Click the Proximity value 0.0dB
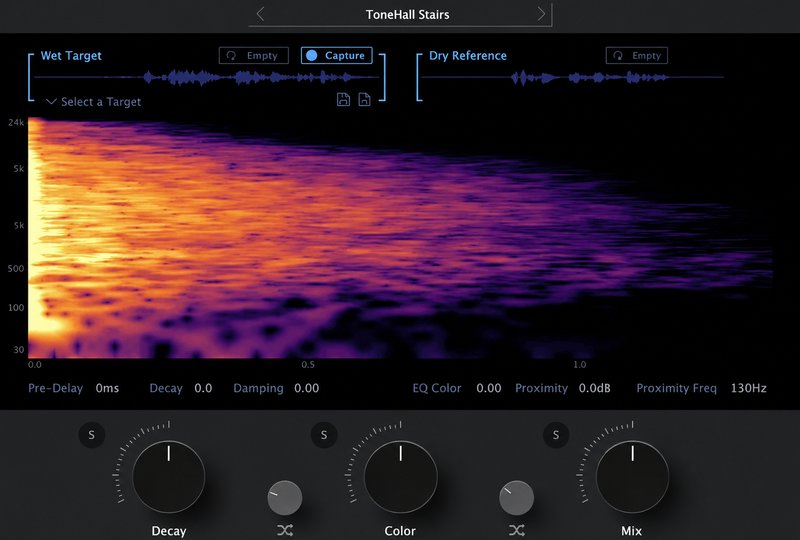Image resolution: width=800 pixels, height=540 pixels. pos(594,388)
